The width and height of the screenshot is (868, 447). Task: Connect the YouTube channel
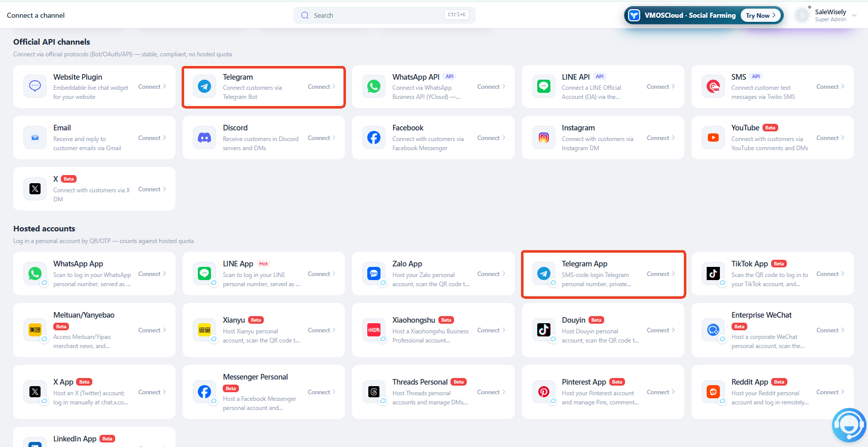pos(830,138)
